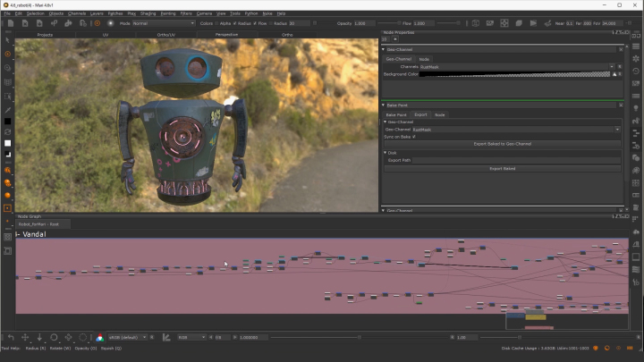Collapse the Disk section in Bake Point
644x362 pixels.
pyautogui.click(x=385, y=153)
